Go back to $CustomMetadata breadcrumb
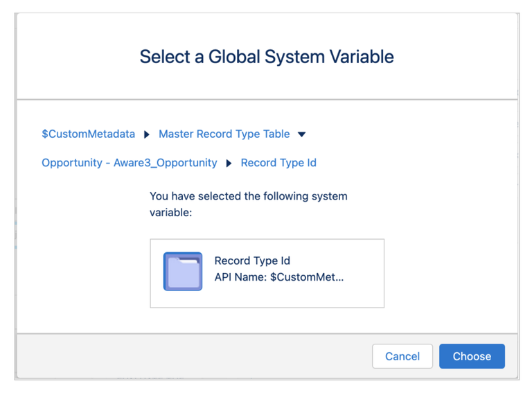The height and width of the screenshot is (395, 532). tap(88, 134)
